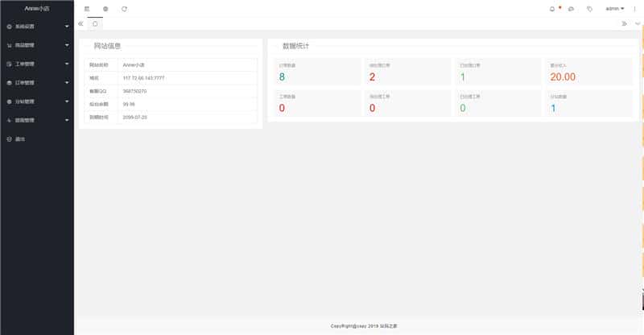Screen dimensions: 644x335
Task: Open the 工单管理 sidebar menu
Action: point(37,64)
